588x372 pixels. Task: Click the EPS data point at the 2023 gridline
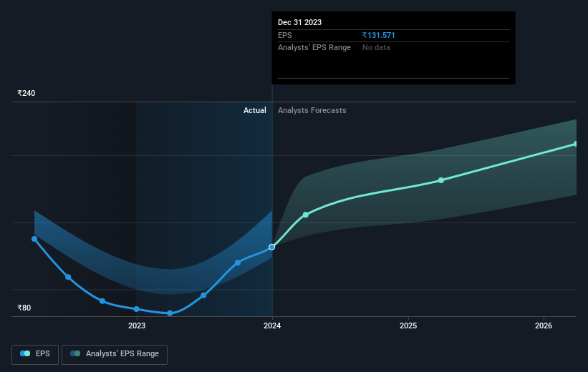pos(137,309)
